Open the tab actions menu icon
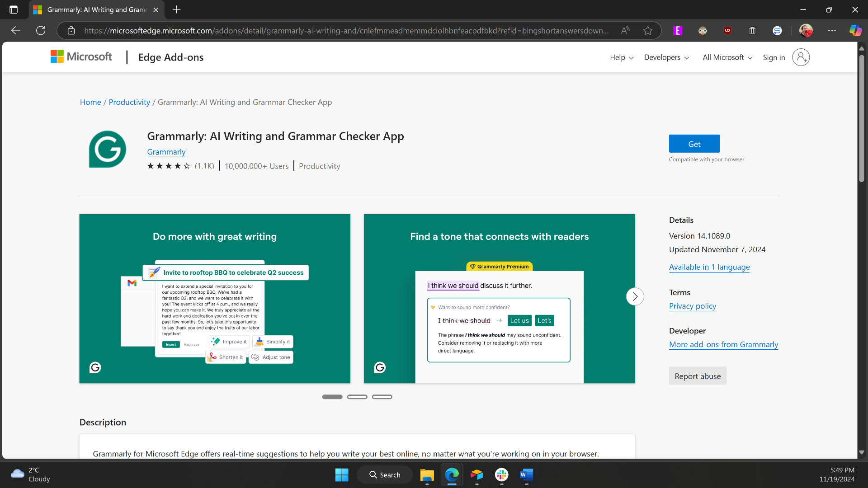The height and width of the screenshot is (488, 868). coord(14,9)
